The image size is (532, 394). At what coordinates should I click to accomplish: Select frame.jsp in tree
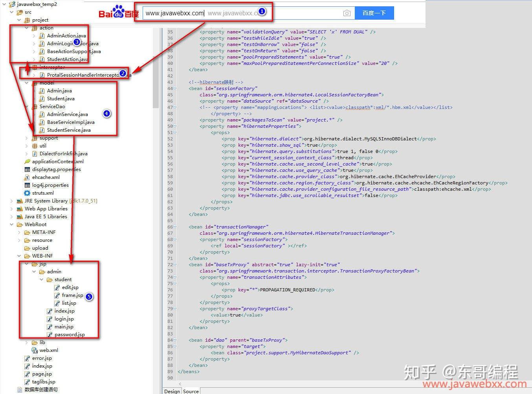pyautogui.click(x=72, y=295)
